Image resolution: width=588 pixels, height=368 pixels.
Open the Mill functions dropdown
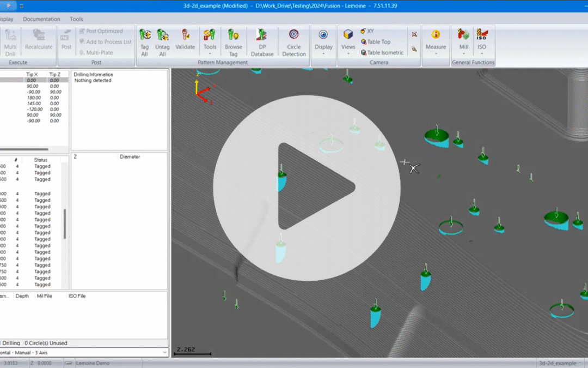(x=463, y=42)
